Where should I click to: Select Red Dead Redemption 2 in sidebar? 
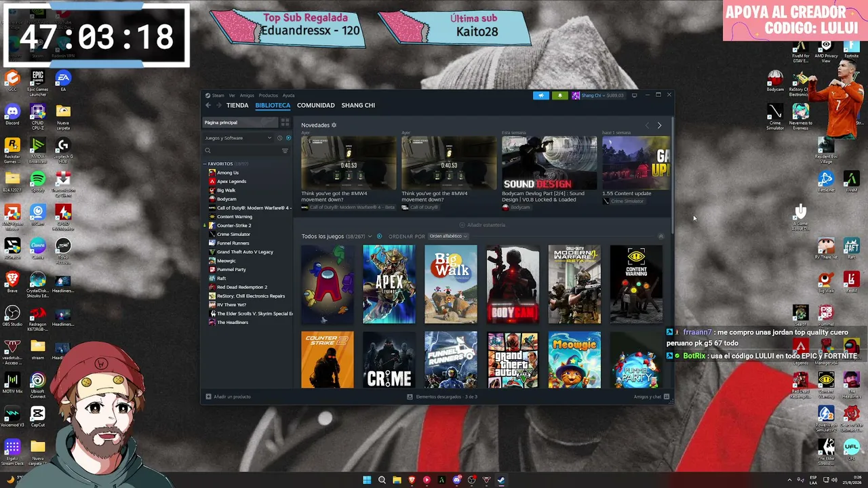pos(242,287)
